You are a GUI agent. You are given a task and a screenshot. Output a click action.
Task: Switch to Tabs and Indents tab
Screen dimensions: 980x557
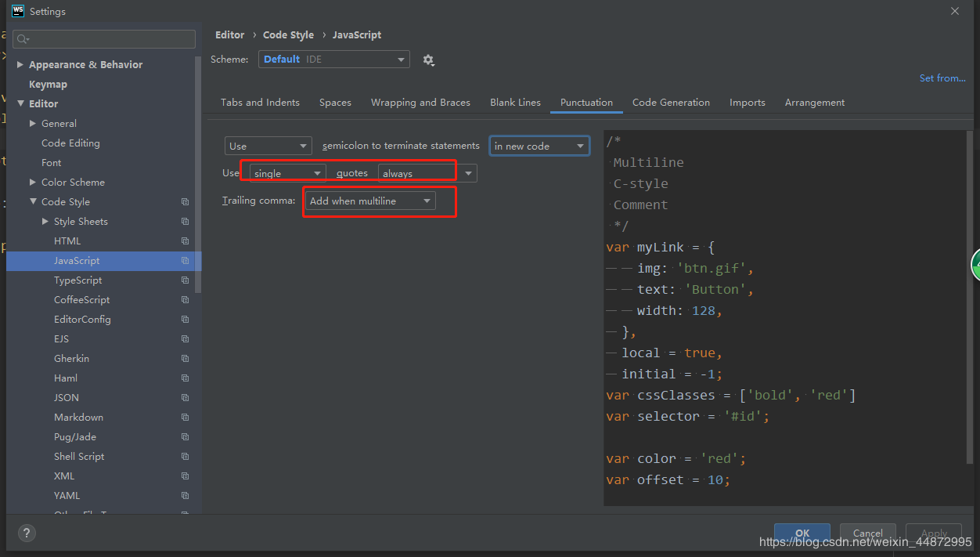click(260, 103)
